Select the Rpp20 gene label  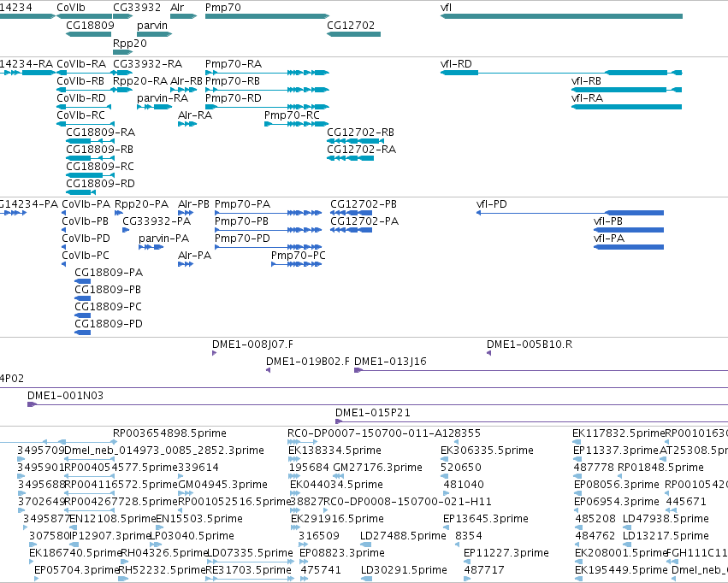[130, 43]
